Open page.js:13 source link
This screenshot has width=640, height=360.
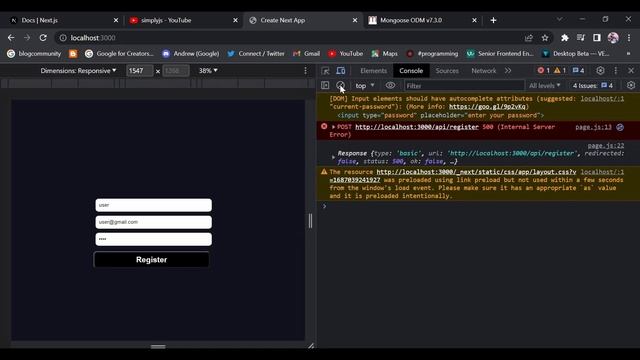click(593, 127)
